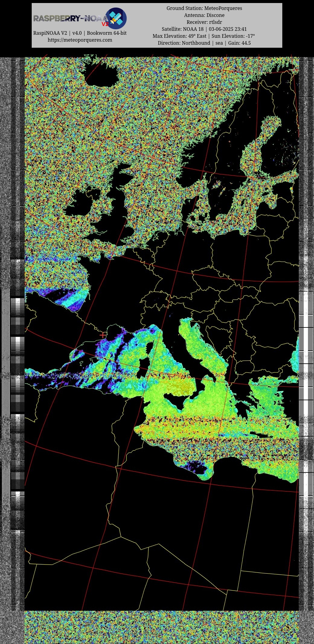Viewport: 314px width, 644px height.
Task: Click the red cross ground station marker
Action: pyautogui.click(x=103, y=335)
